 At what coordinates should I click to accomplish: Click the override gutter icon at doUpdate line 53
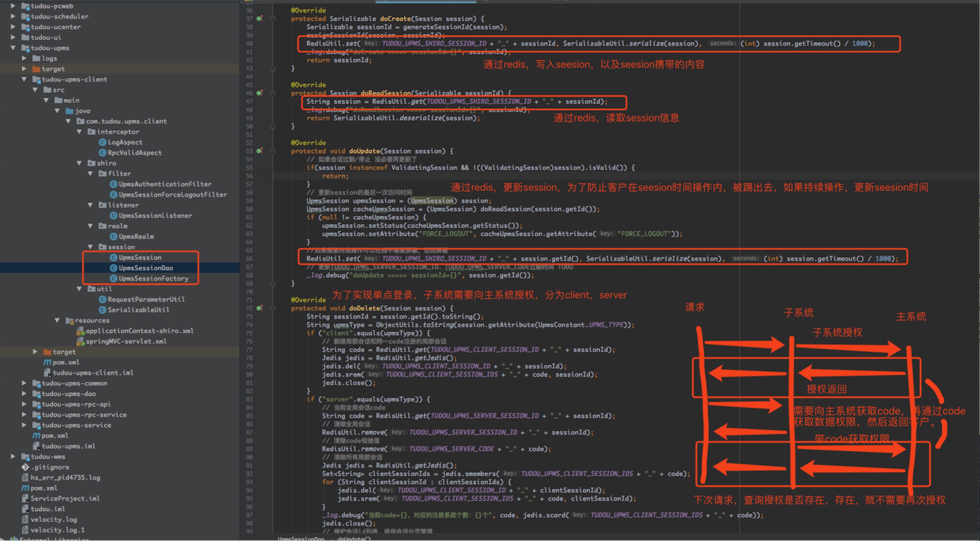(x=259, y=151)
